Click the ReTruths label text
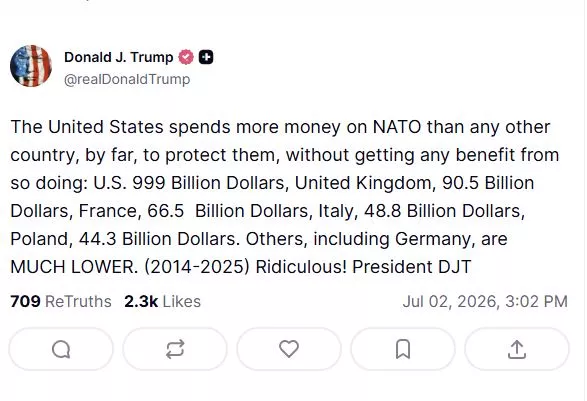This screenshot has width=587, height=401. coord(78,301)
